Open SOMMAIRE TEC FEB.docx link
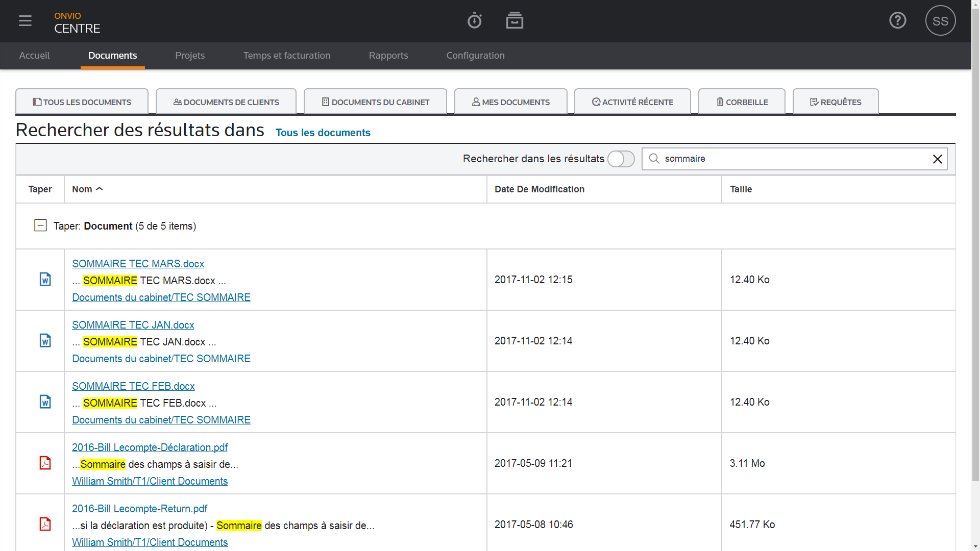This screenshot has height=551, width=980. (x=133, y=386)
